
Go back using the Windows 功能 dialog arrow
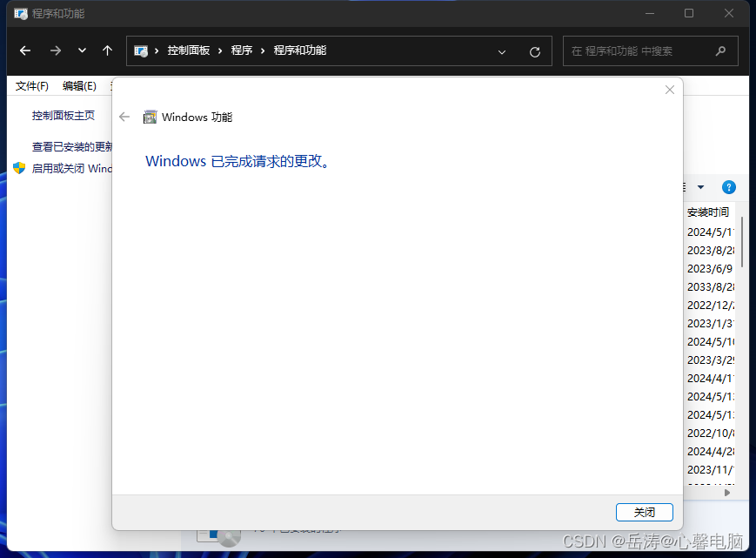tap(124, 117)
